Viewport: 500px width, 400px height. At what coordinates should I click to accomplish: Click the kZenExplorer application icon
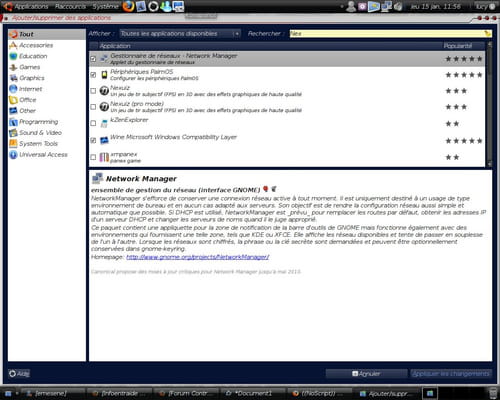(x=104, y=124)
